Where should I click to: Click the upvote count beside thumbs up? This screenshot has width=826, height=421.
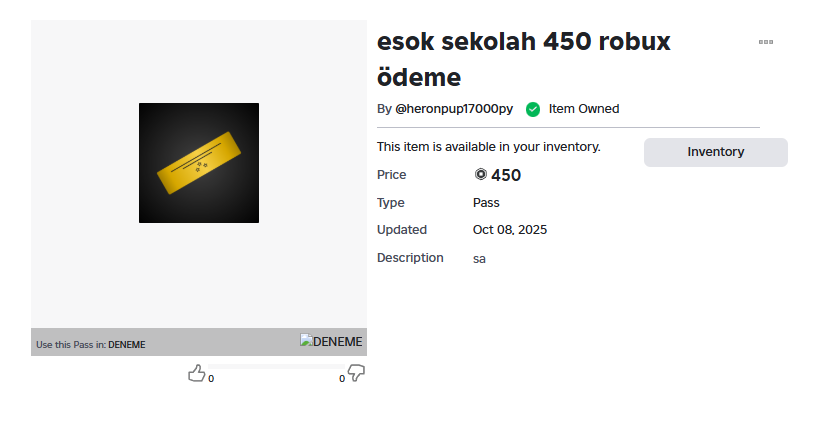(211, 379)
